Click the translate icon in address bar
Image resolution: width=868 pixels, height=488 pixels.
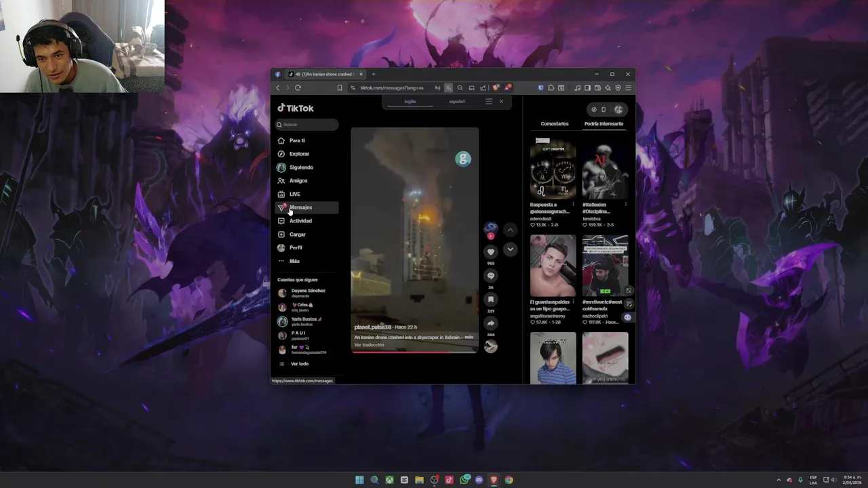pos(448,87)
